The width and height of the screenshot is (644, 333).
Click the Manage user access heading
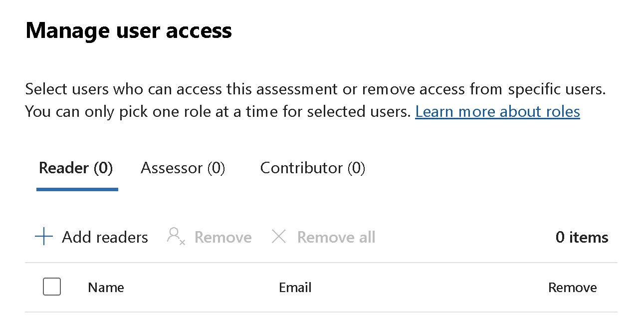tap(129, 30)
